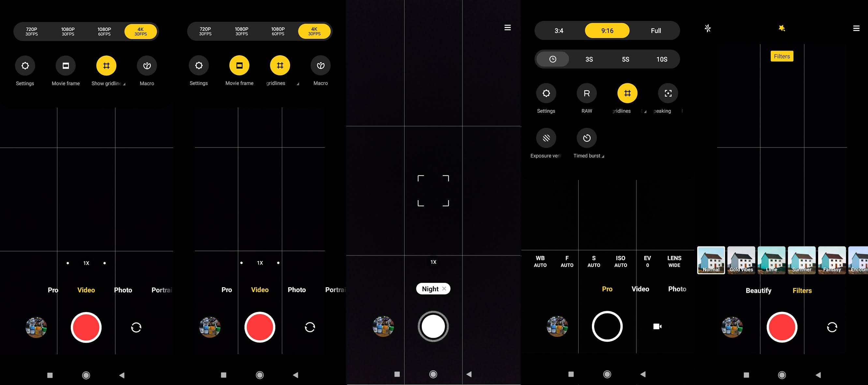This screenshot has height=385, width=868.
Task: Toggle the star/favorites icon top right
Action: (x=781, y=28)
